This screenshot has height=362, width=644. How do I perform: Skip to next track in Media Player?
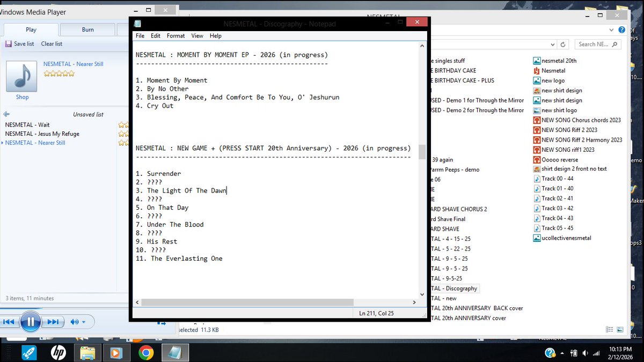tap(53, 322)
